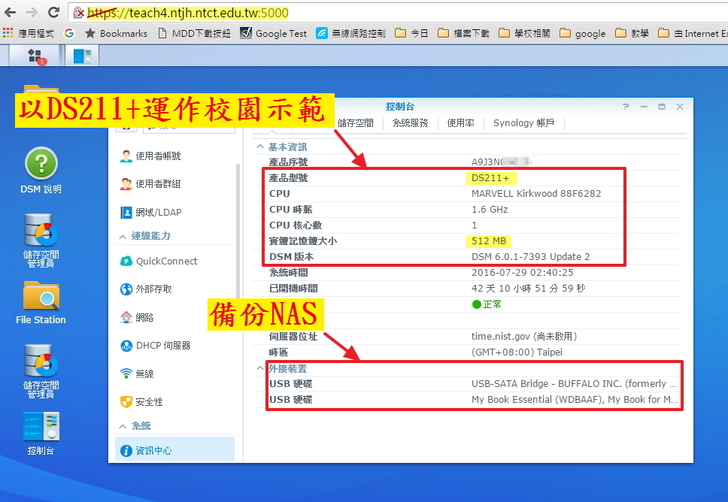Click the 1.6 GHz CPU clock value
This screenshot has width=728, height=502.
(489, 209)
